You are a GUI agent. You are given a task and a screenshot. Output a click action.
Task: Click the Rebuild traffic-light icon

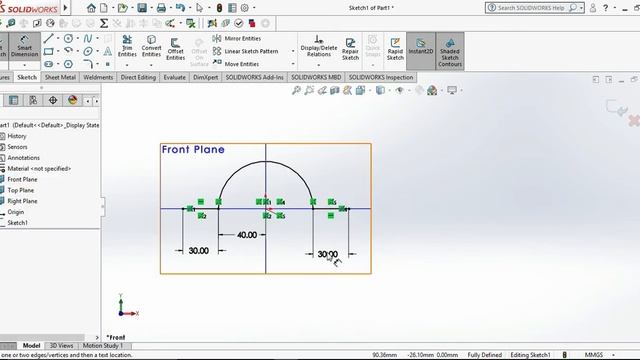219,8
